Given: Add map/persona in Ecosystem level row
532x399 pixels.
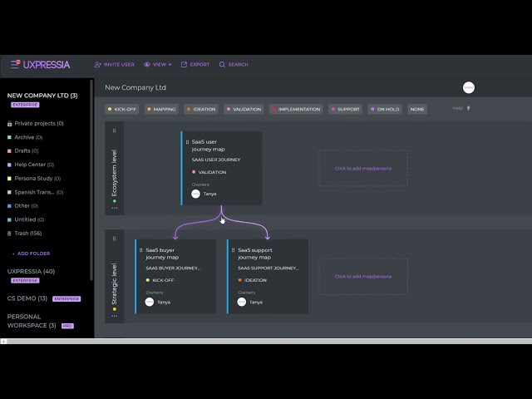Looking at the screenshot, I should (363, 168).
